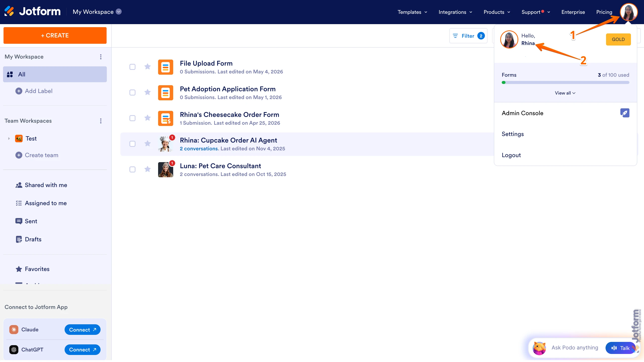The width and height of the screenshot is (644, 362).
Task: Connect the Claude app
Action: pos(82,330)
